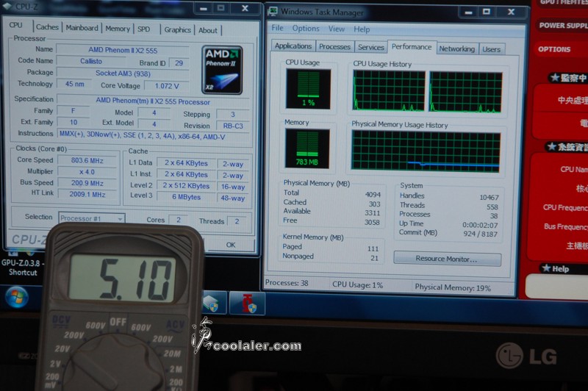Click the Revision value 'RB-C3'
588x391 pixels.
click(233, 126)
